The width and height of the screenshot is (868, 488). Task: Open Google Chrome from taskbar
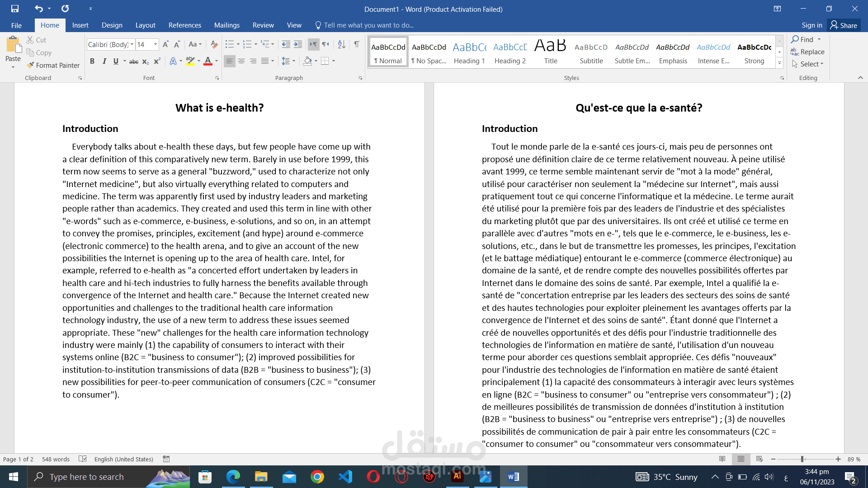[x=317, y=477]
